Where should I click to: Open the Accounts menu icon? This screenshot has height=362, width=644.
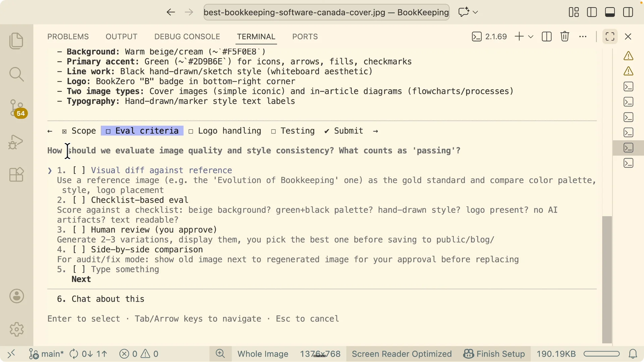pyautogui.click(x=16, y=296)
